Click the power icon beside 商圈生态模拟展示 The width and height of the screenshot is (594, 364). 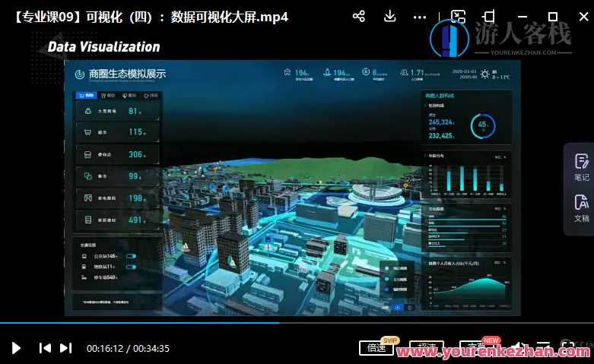pos(80,74)
